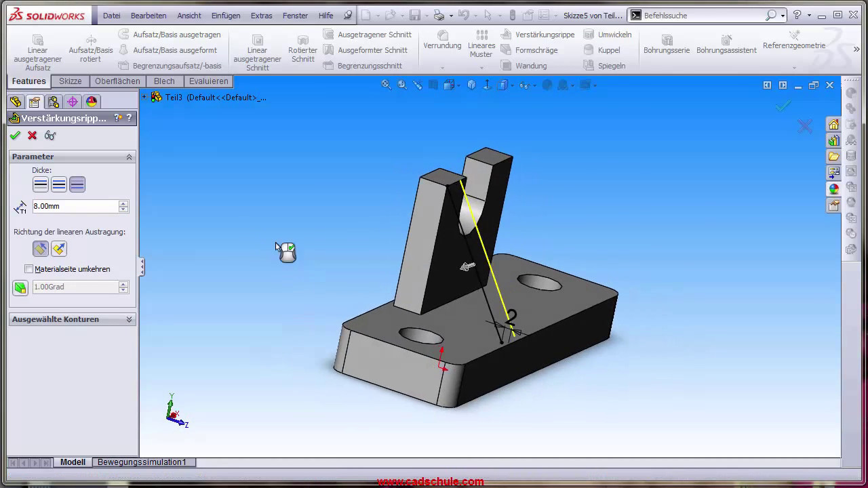
Task: Collapse the Parameter section
Action: pyautogui.click(x=129, y=157)
